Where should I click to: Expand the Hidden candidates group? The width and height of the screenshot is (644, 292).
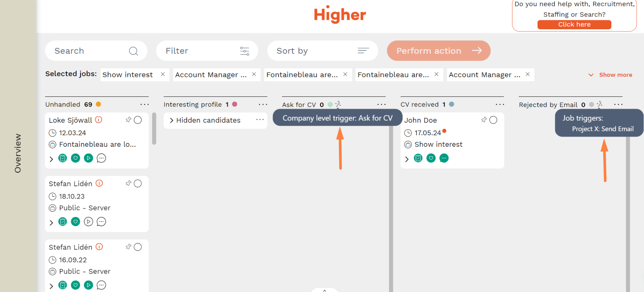point(172,120)
